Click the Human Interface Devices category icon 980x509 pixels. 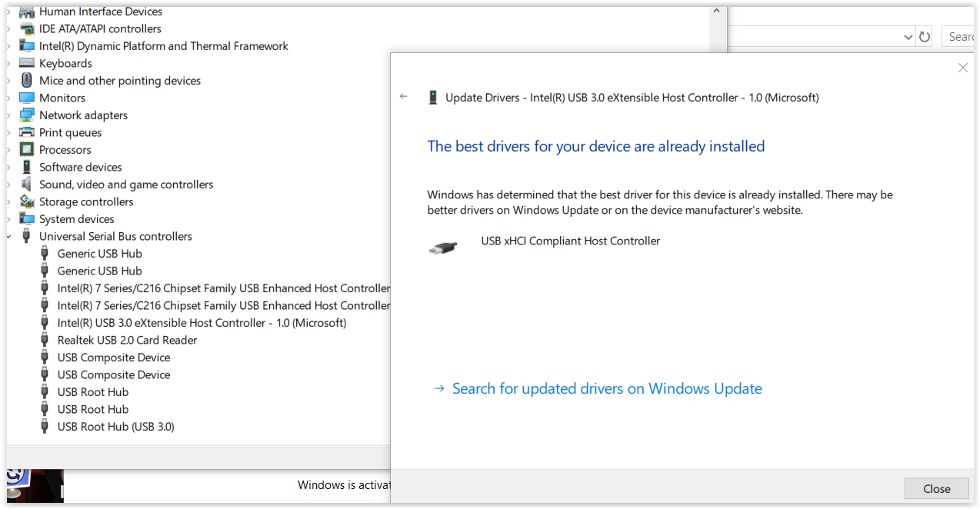point(27,12)
